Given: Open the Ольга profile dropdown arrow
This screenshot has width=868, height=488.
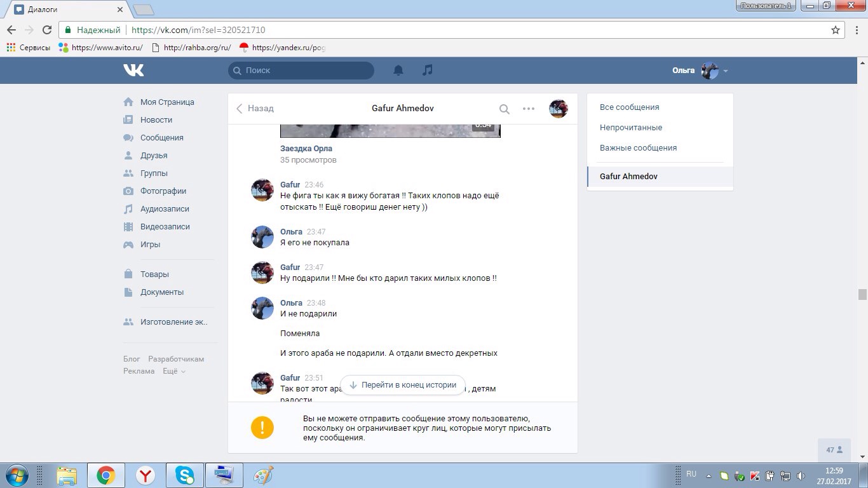Looking at the screenshot, I should click(726, 71).
